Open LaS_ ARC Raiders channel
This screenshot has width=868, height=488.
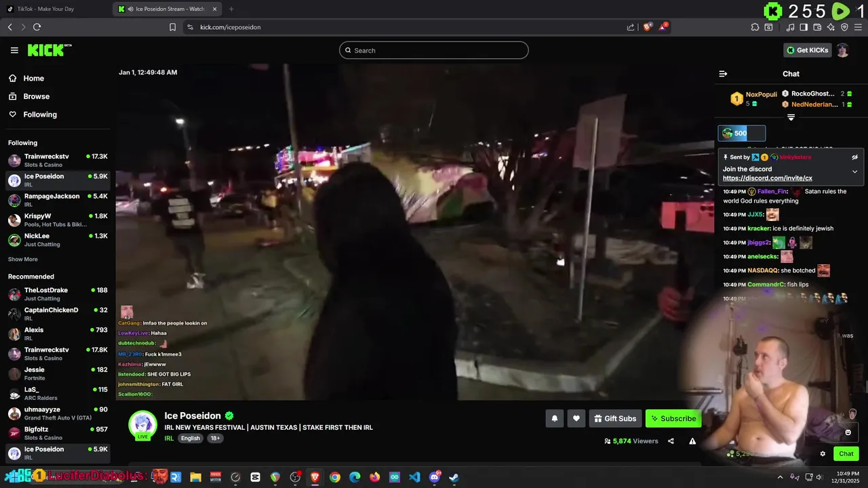pos(58,393)
